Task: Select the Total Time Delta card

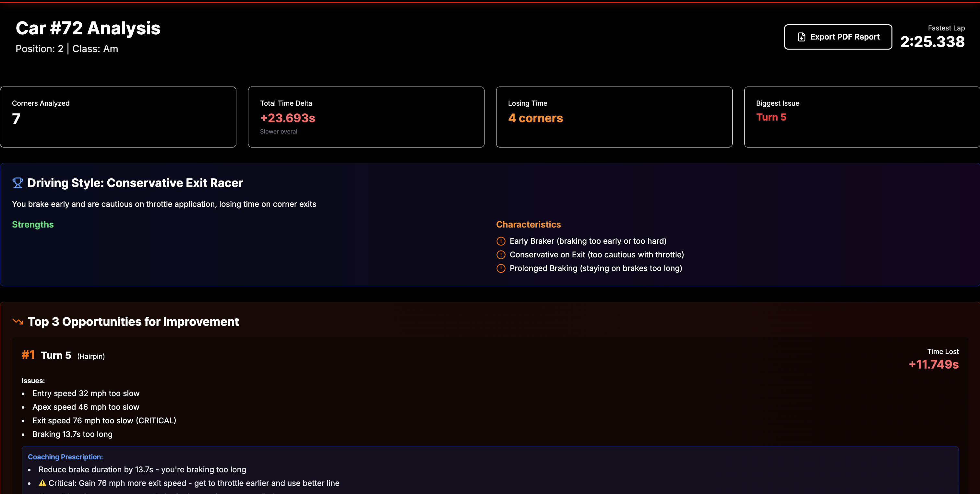Action: point(366,117)
